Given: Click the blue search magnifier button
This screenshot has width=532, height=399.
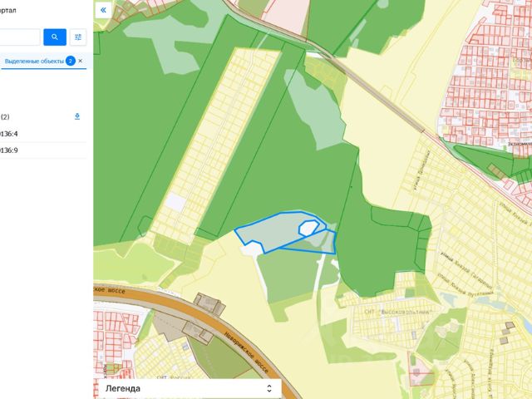Looking at the screenshot, I should (x=55, y=37).
